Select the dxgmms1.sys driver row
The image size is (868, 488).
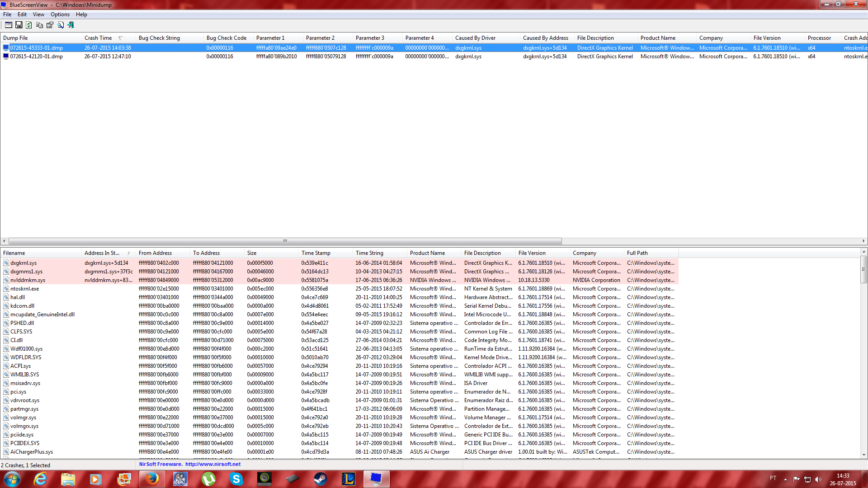[339, 272]
